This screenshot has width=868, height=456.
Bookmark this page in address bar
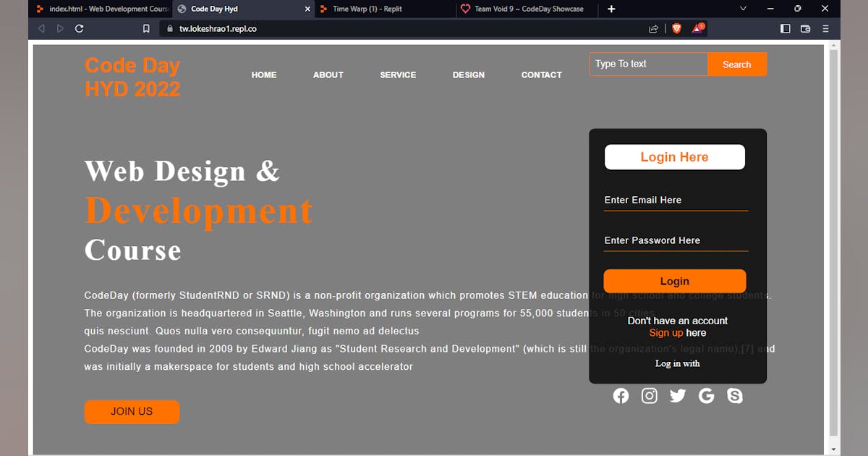click(x=146, y=29)
